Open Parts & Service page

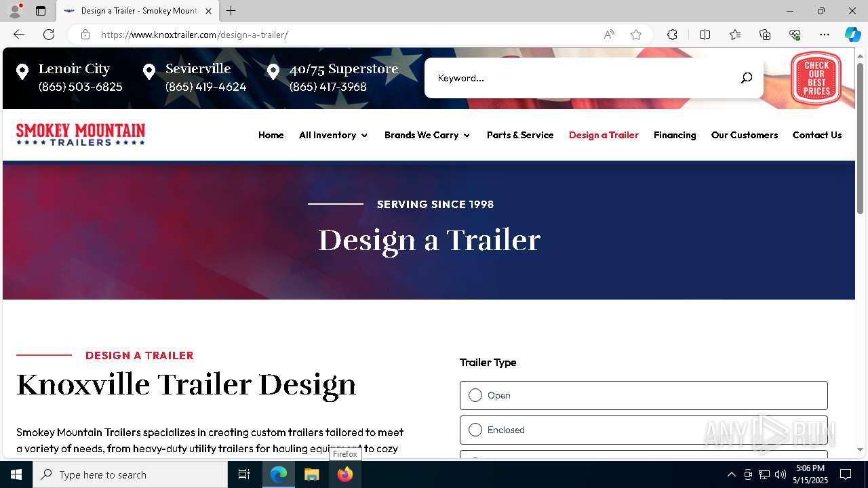(x=520, y=135)
